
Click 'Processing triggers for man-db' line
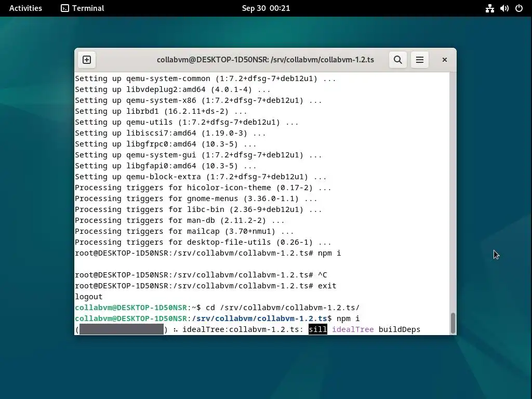click(x=179, y=220)
